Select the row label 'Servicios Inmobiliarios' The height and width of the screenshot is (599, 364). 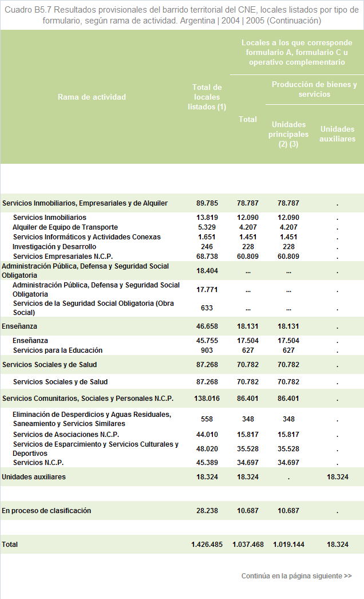pos(50,218)
